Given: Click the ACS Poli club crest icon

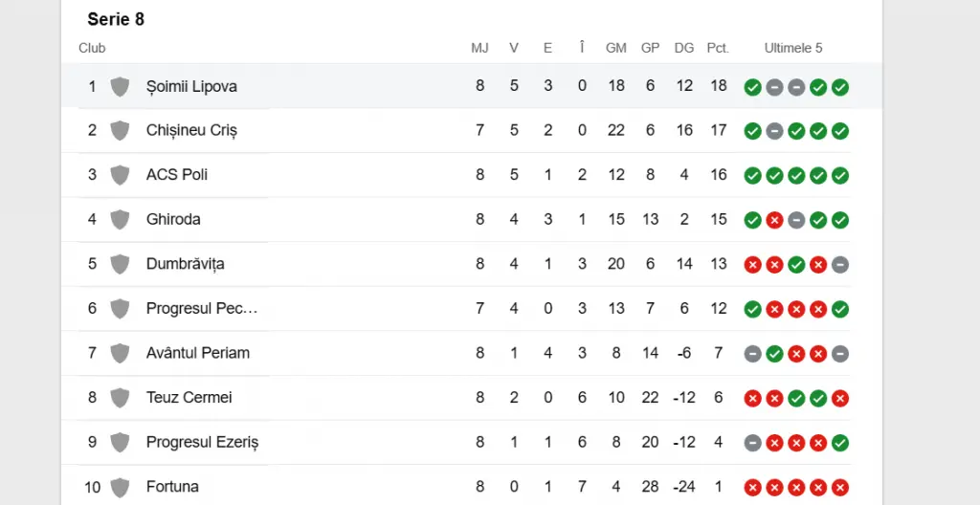Looking at the screenshot, I should (x=120, y=175).
